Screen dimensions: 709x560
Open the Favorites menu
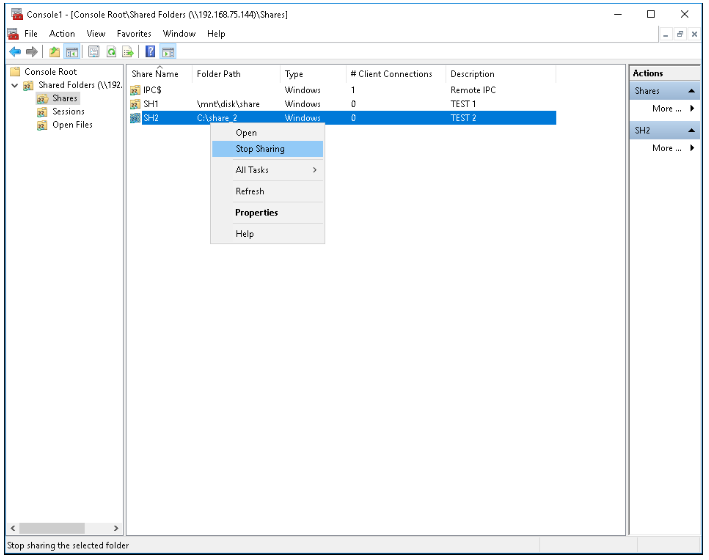pyautogui.click(x=134, y=34)
